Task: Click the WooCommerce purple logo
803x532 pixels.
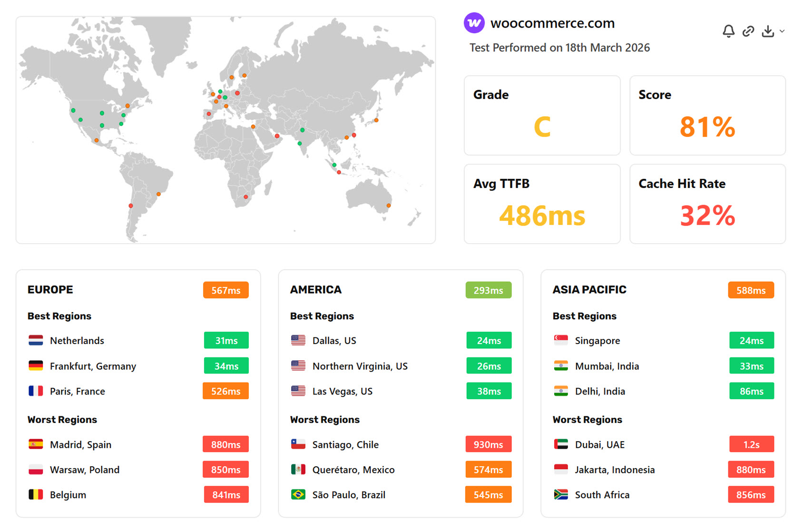Action: pos(474,23)
